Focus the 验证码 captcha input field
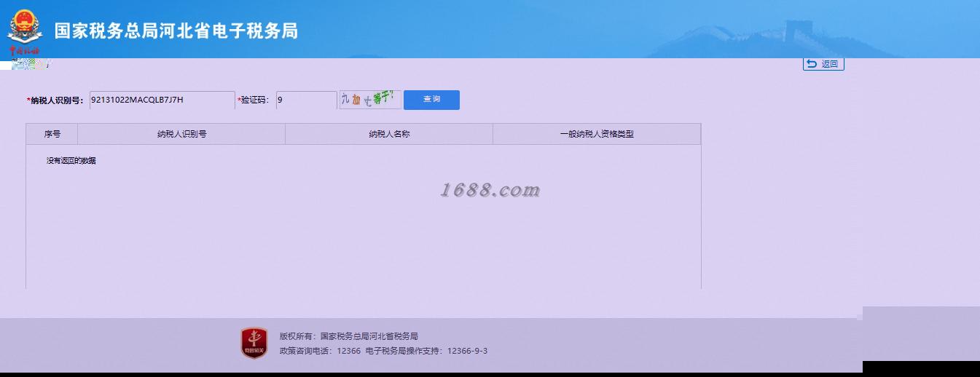This screenshot has width=980, height=377. click(x=306, y=100)
